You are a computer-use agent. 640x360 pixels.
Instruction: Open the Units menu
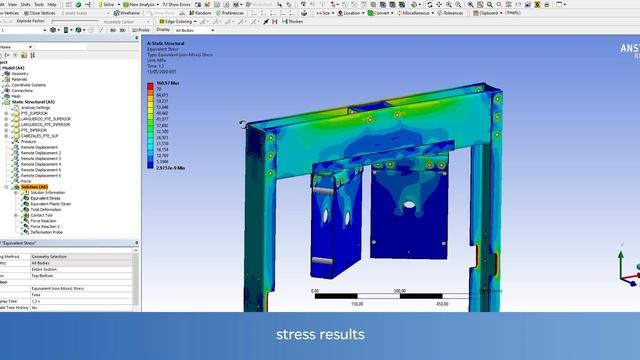point(25,4)
